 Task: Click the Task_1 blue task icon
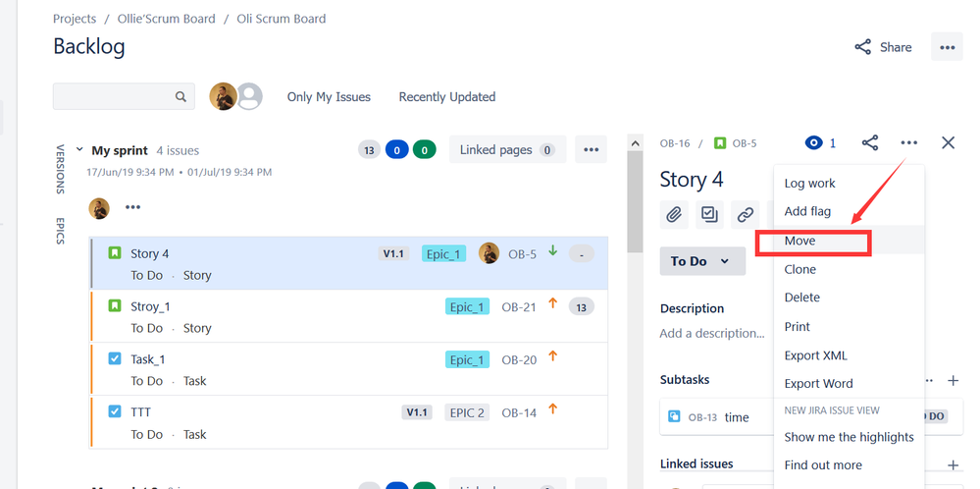115,358
